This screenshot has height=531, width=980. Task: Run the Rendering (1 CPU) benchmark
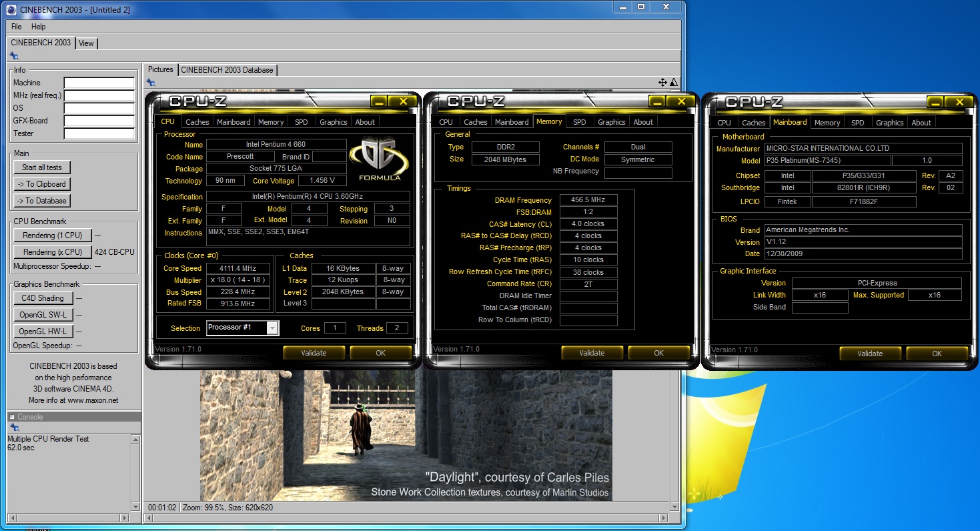click(53, 235)
